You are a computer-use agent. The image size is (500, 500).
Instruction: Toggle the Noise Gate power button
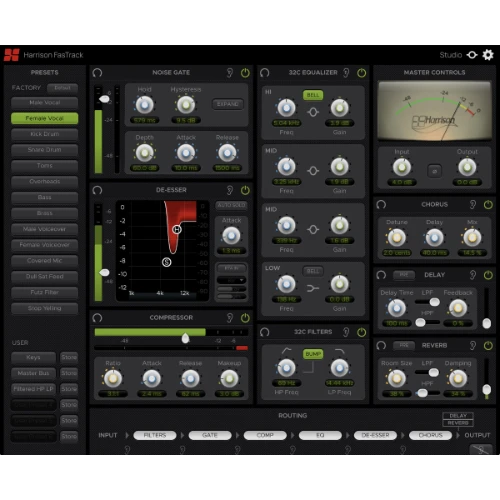point(245,73)
